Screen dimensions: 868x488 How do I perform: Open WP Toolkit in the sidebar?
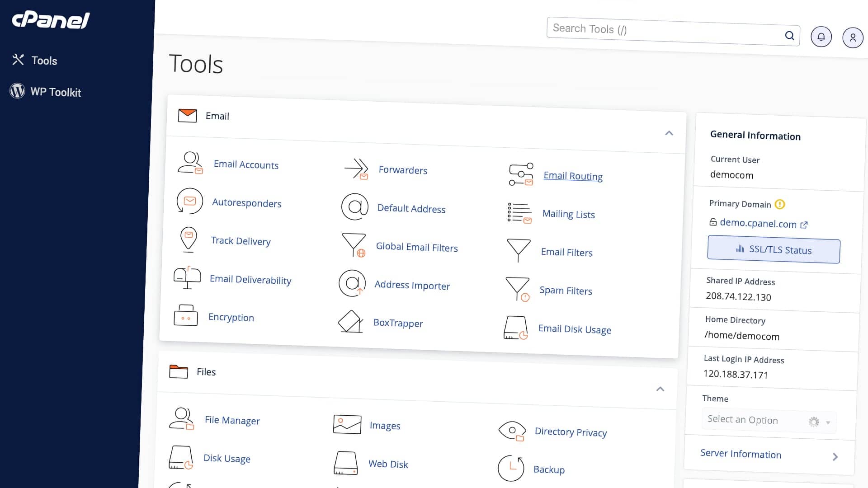coord(55,92)
